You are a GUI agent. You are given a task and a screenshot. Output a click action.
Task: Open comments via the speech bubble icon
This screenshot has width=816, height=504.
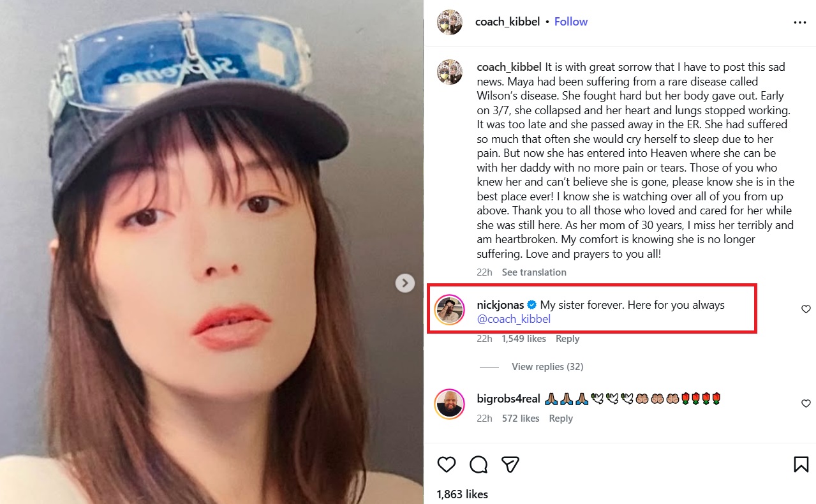point(478,464)
